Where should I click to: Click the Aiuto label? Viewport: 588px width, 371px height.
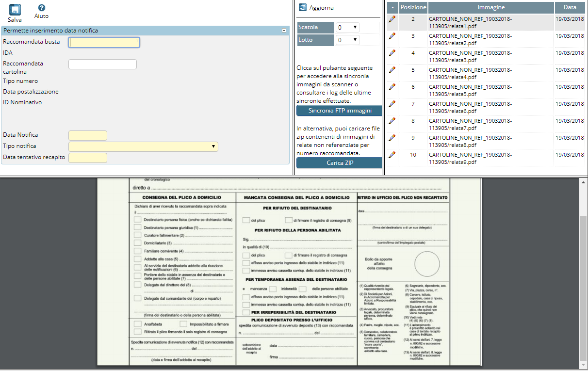[42, 16]
